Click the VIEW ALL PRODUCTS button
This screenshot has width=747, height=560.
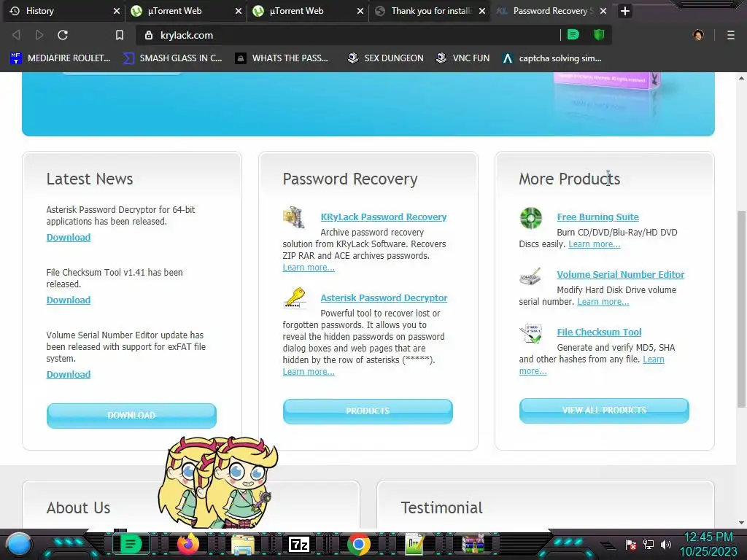coord(604,411)
